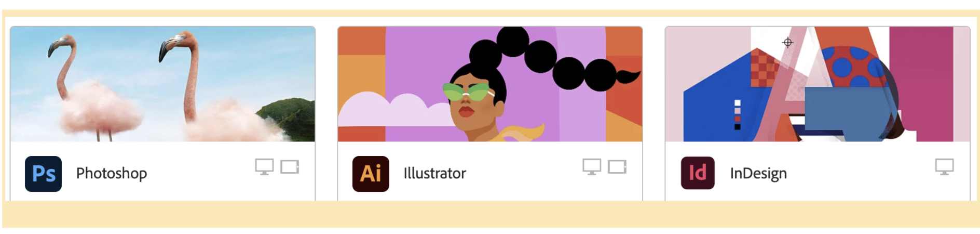Open the Photoshop name link
This screenshot has width=980, height=234.
tap(112, 173)
